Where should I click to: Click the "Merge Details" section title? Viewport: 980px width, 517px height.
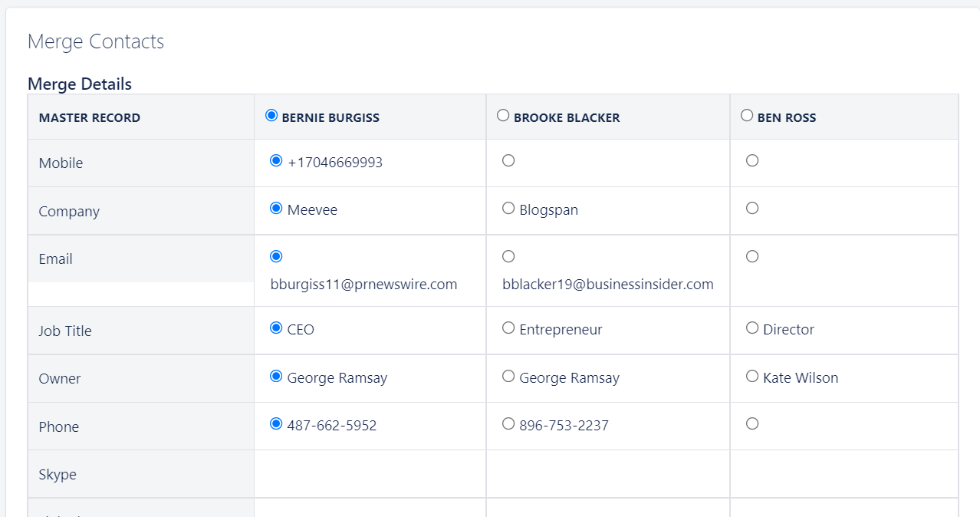tap(80, 84)
